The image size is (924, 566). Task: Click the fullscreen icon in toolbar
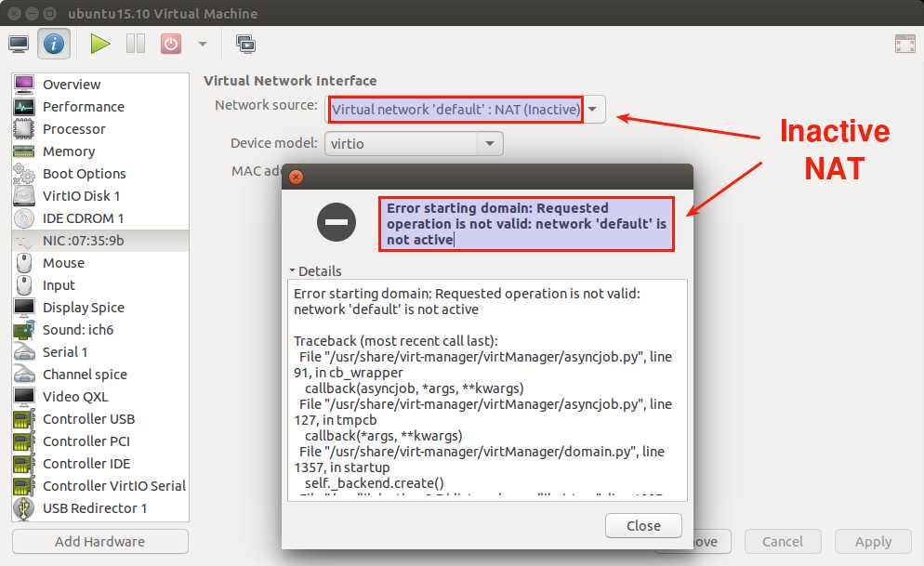coord(904,44)
